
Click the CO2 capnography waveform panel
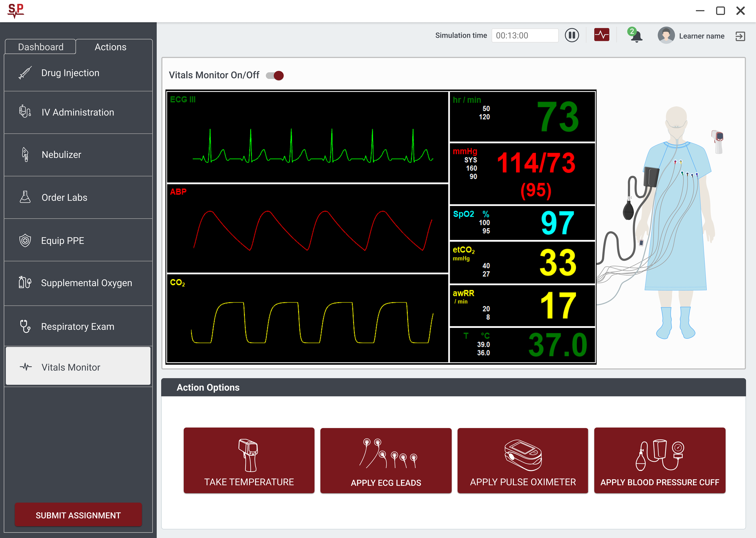pyautogui.click(x=308, y=318)
